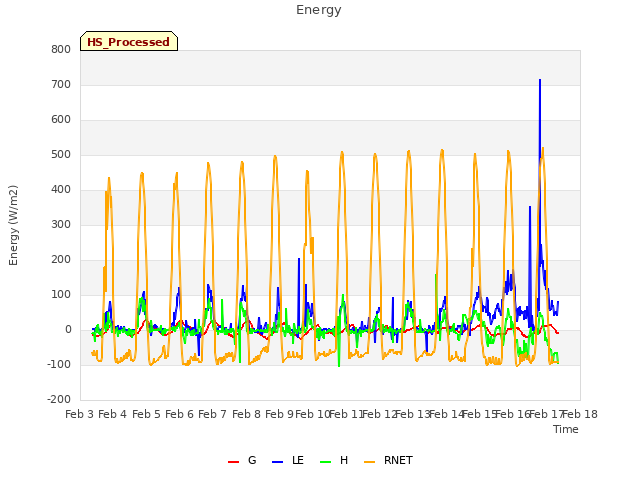Click the -200 y-axis tick label
The image size is (640, 480).
pyautogui.click(x=59, y=399)
